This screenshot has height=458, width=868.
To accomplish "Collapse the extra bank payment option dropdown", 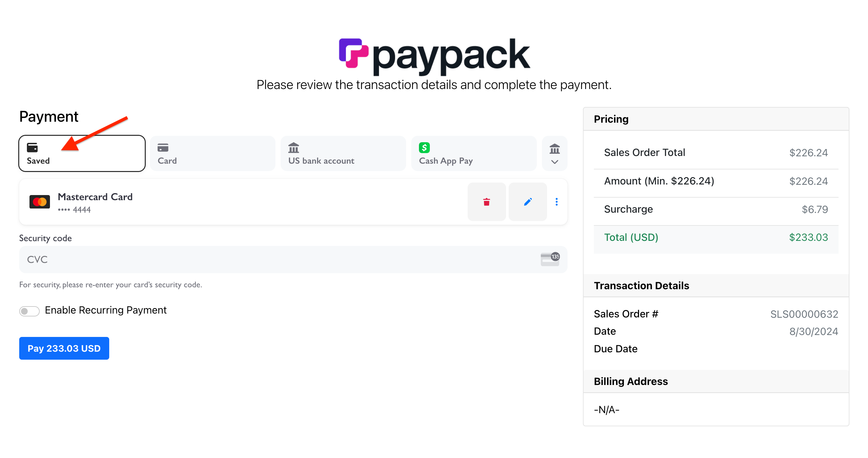I will (x=554, y=162).
